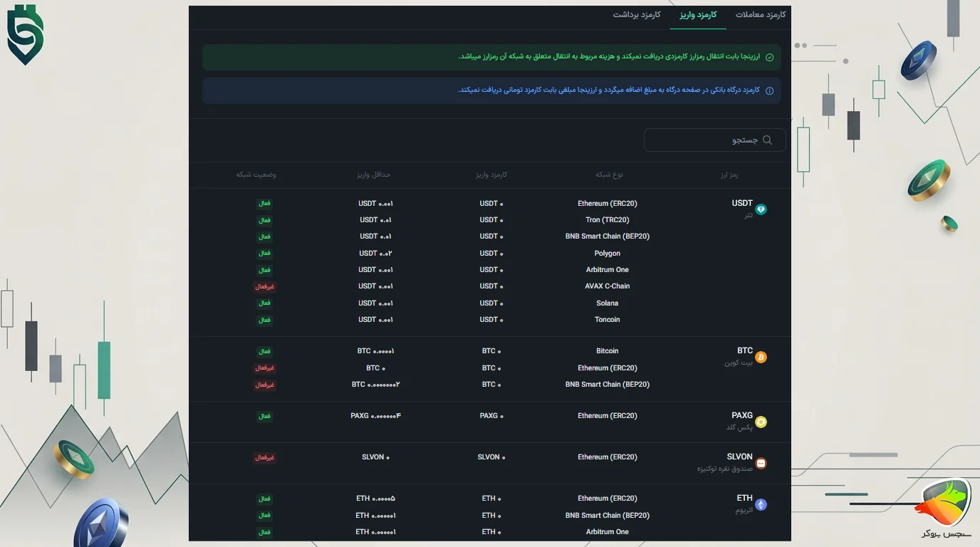This screenshot has width=980, height=547.
Task: Click the غیرفعال status badge for SLVON
Action: pyautogui.click(x=265, y=458)
